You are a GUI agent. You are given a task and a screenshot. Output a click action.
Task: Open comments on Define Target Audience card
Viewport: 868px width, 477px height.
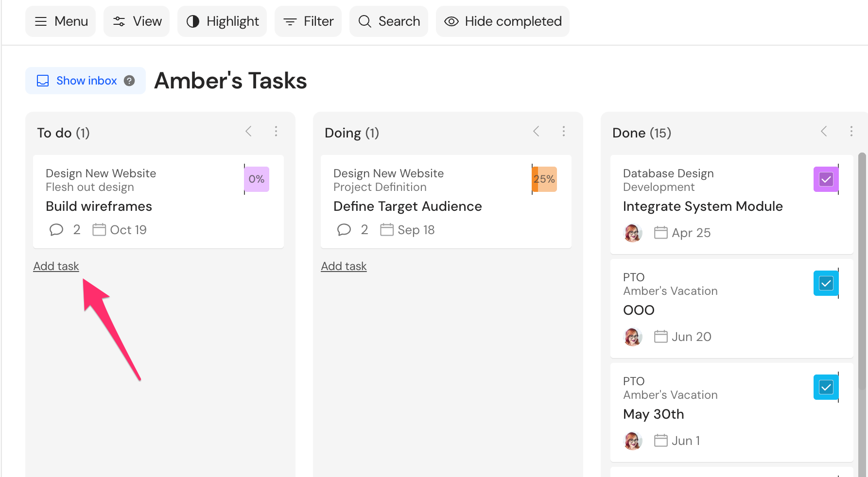coord(344,229)
